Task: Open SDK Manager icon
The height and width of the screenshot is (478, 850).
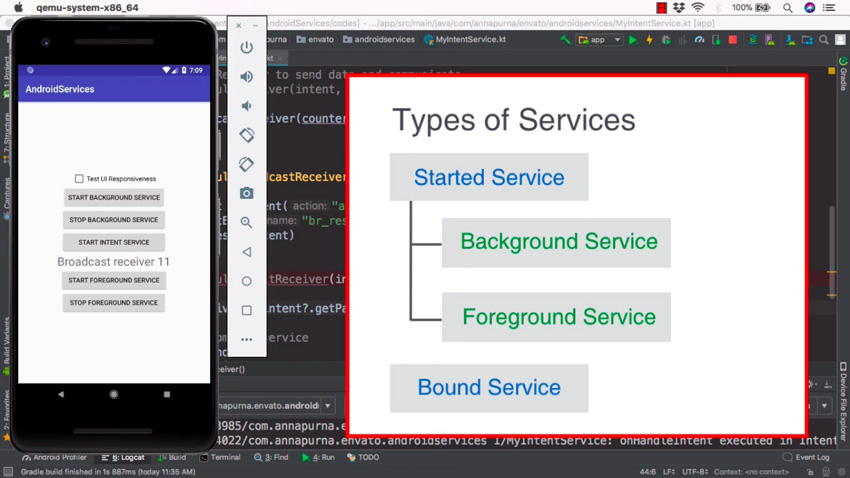Action: 790,40
